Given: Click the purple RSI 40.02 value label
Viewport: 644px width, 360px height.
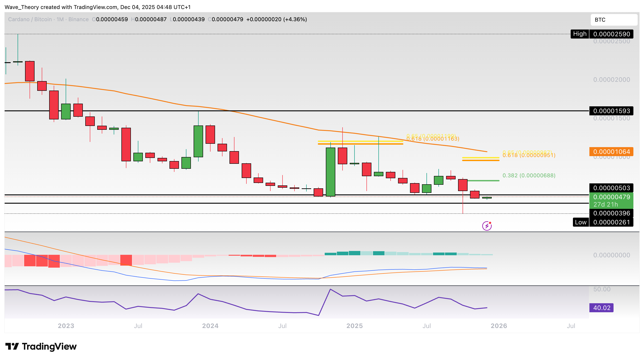Looking at the screenshot, I should 601,308.
